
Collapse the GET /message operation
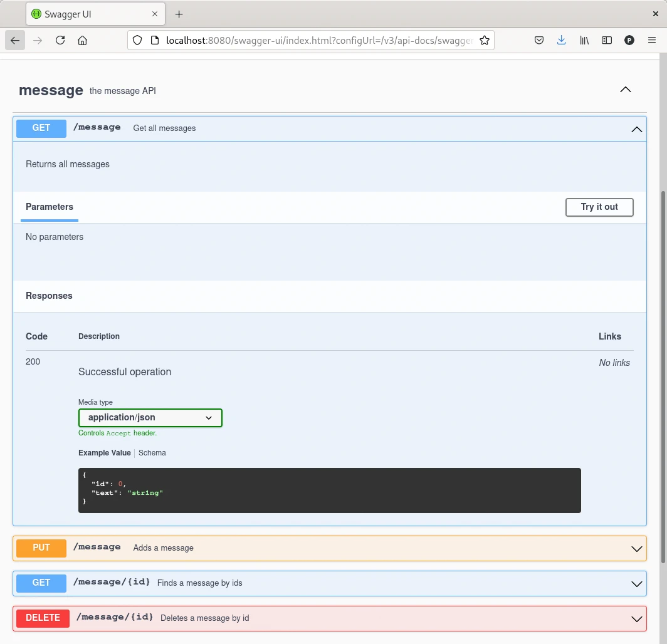coord(636,129)
